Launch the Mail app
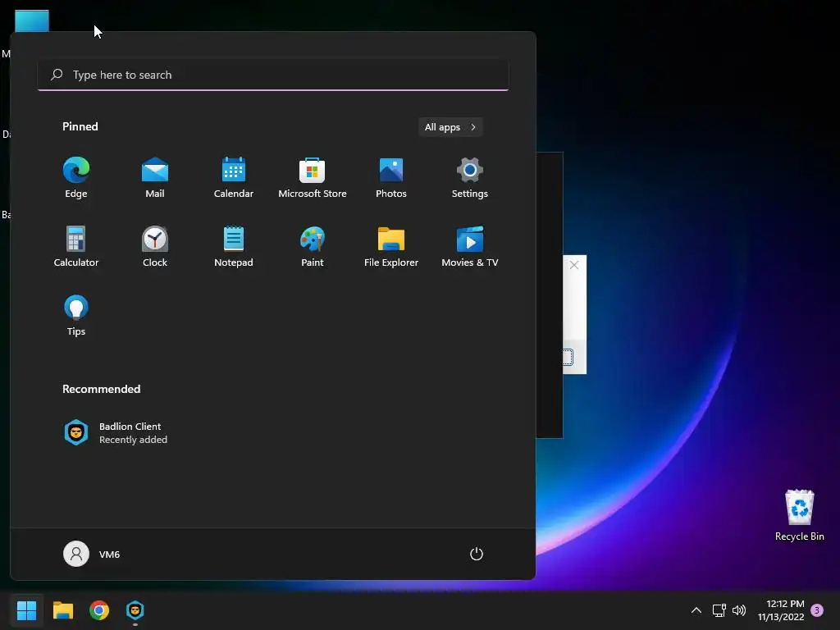This screenshot has width=840, height=630. [x=155, y=178]
